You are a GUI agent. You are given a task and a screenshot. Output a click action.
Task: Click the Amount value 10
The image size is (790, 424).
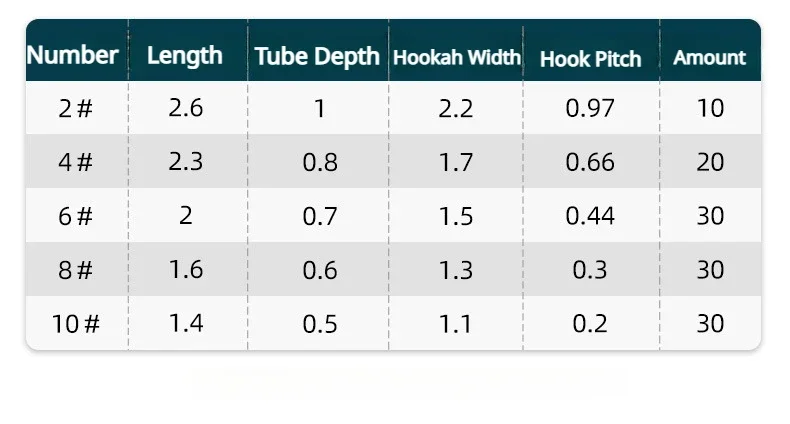[x=710, y=108]
